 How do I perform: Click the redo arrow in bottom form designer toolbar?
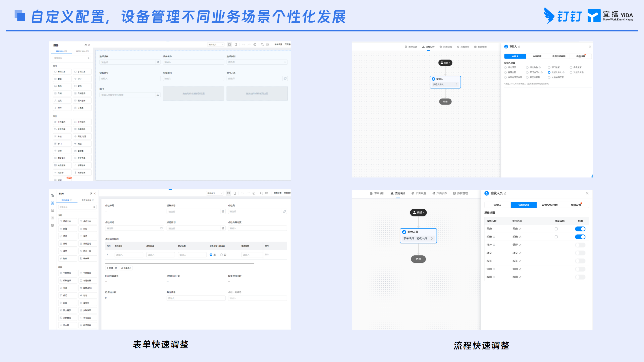coord(248,193)
